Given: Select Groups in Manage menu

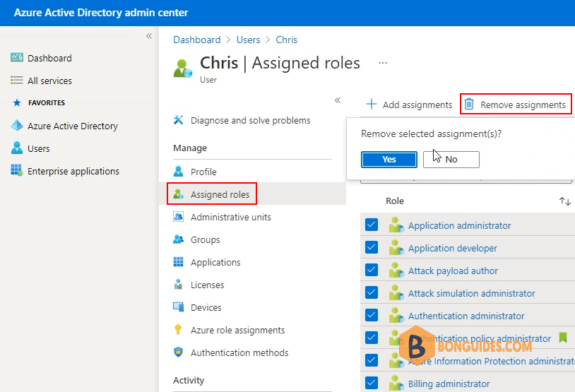Looking at the screenshot, I should [205, 240].
